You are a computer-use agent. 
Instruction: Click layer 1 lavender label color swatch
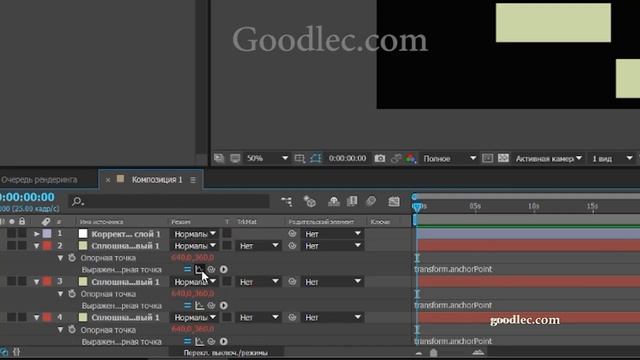47,234
